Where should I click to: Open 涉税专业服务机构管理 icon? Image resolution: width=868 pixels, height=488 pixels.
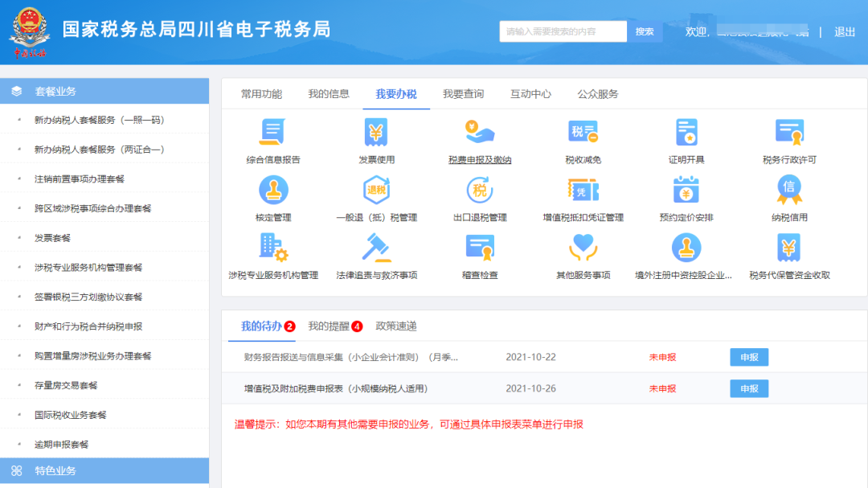273,248
